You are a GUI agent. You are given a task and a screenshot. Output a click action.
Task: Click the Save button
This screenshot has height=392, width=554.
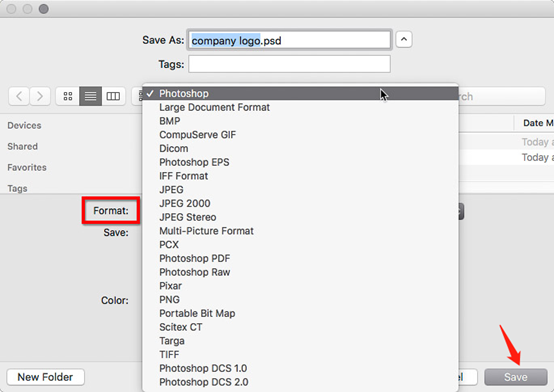515,377
